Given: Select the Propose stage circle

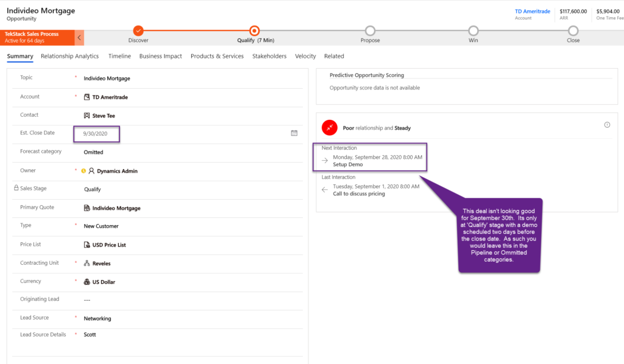Looking at the screenshot, I should pyautogui.click(x=370, y=30).
